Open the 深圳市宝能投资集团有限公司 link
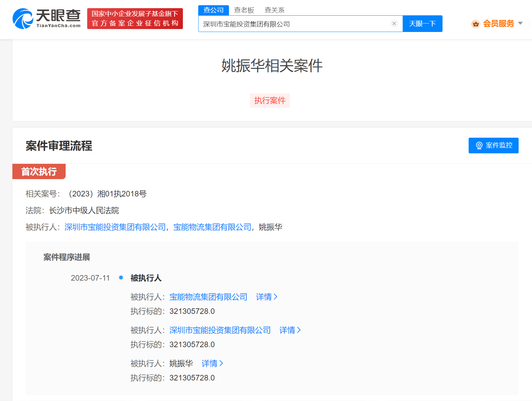The height and width of the screenshot is (401, 532). (115, 227)
